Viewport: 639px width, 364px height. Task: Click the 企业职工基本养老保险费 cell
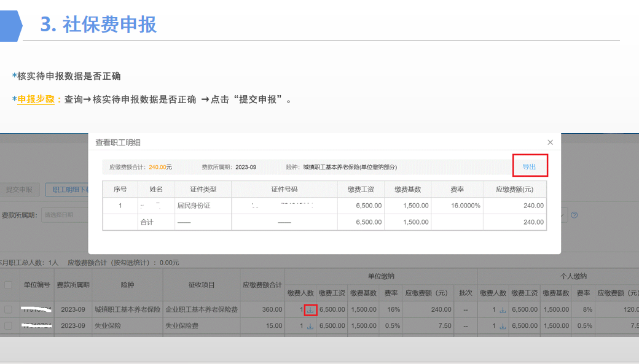[202, 309]
